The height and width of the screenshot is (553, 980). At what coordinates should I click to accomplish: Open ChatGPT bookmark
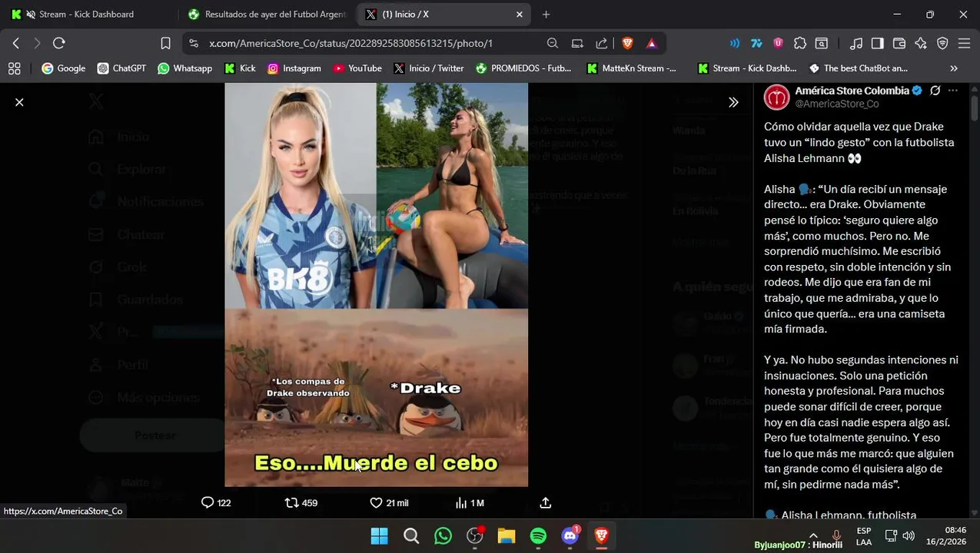point(121,68)
